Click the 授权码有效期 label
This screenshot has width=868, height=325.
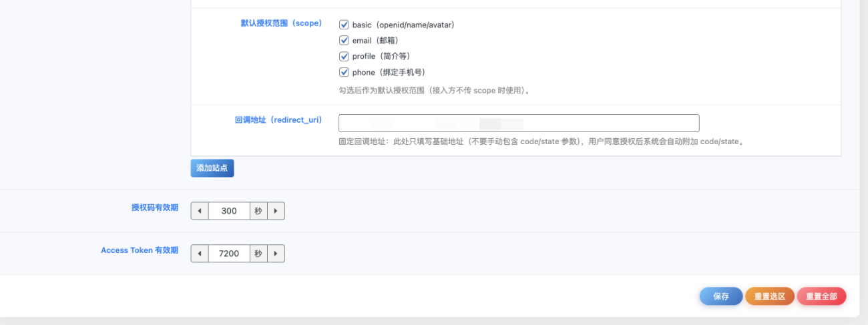click(x=155, y=208)
